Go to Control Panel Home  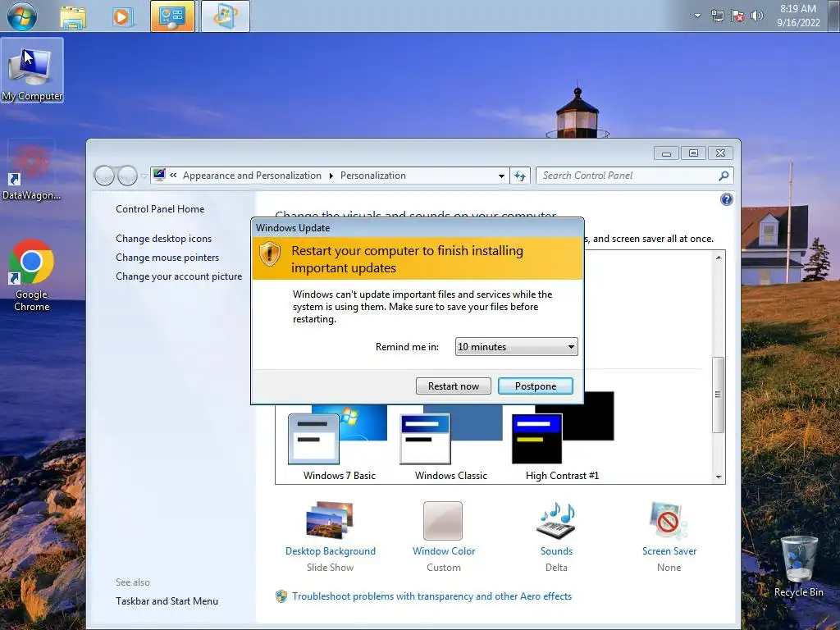point(160,209)
